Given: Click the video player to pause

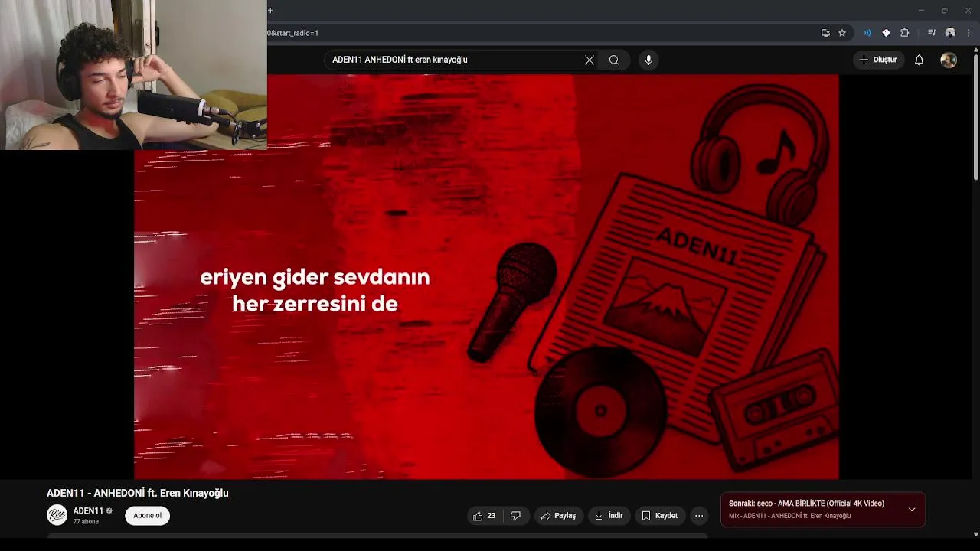Looking at the screenshot, I should 486,276.
